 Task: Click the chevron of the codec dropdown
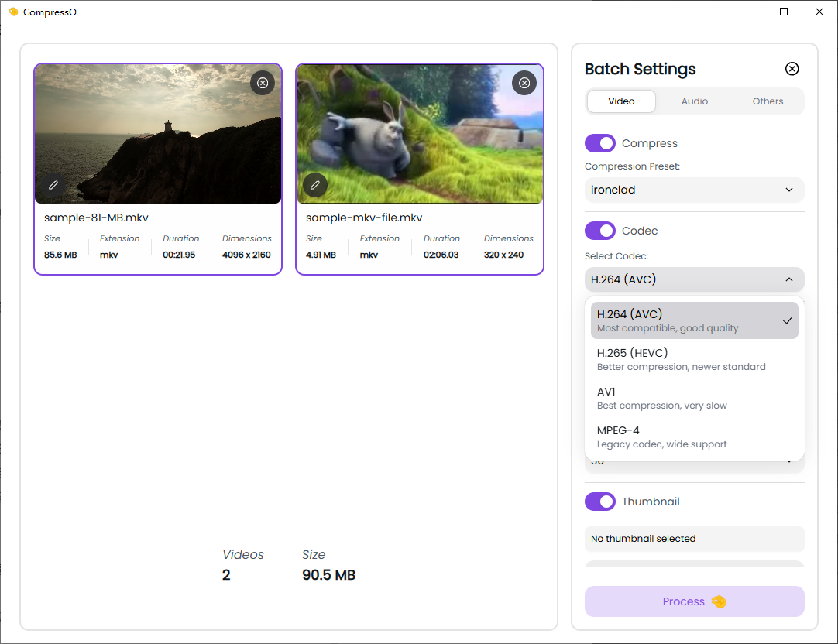[789, 279]
